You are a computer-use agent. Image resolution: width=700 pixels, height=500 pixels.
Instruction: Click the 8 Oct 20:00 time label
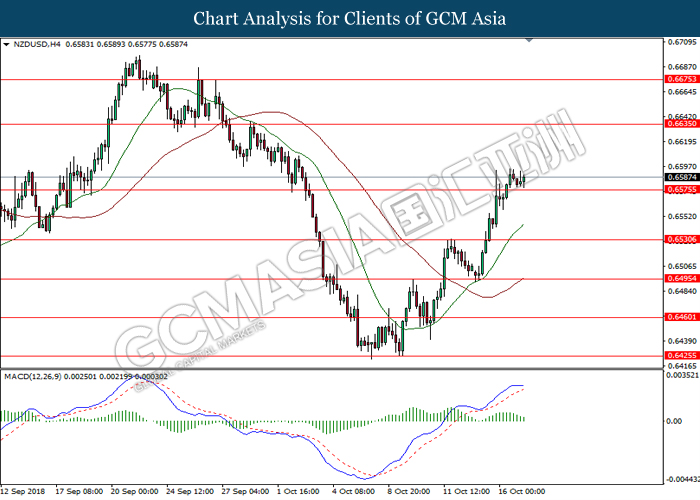click(x=409, y=492)
